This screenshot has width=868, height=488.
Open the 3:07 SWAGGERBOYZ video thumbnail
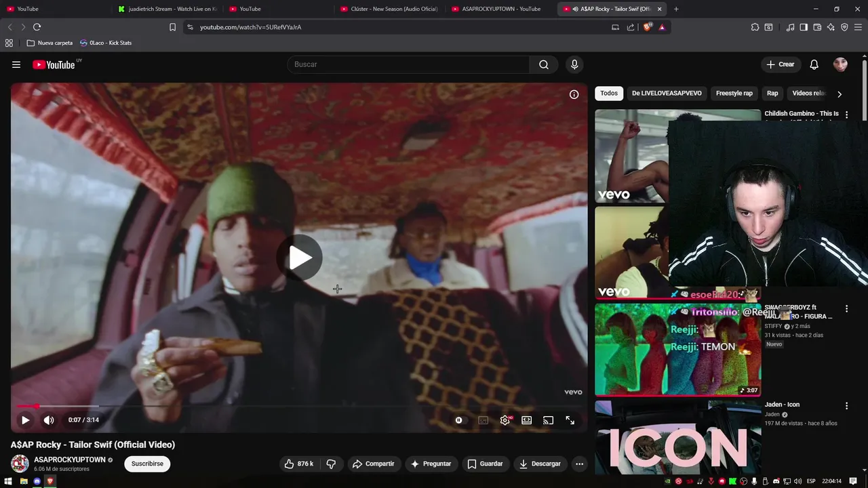point(677,350)
